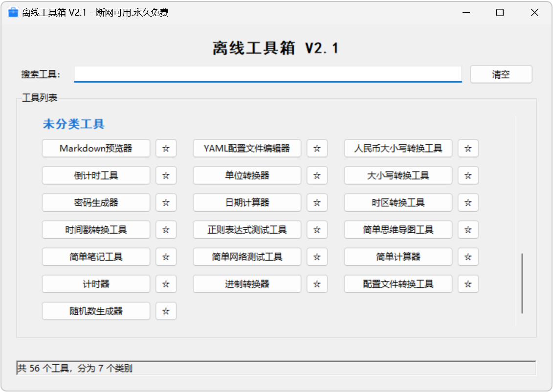Close the 离线工具箱 window
The width and height of the screenshot is (553, 392).
tap(534, 12)
